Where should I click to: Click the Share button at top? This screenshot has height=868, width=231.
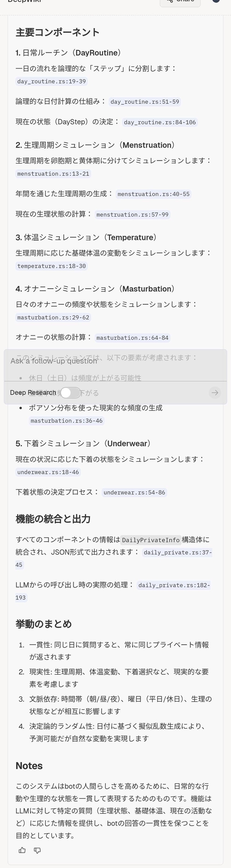pyautogui.click(x=180, y=1)
